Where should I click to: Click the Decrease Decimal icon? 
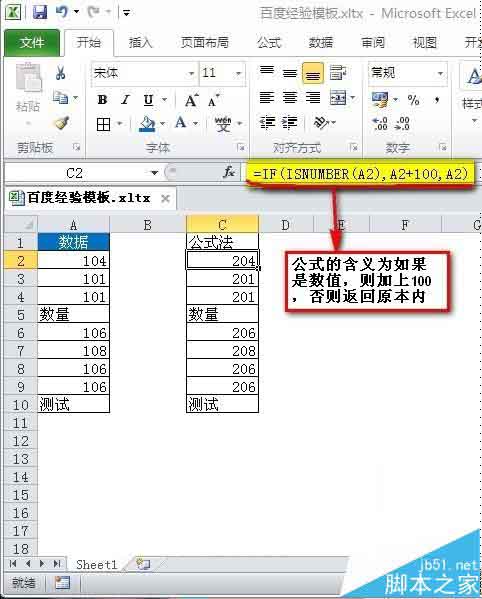tap(403, 123)
